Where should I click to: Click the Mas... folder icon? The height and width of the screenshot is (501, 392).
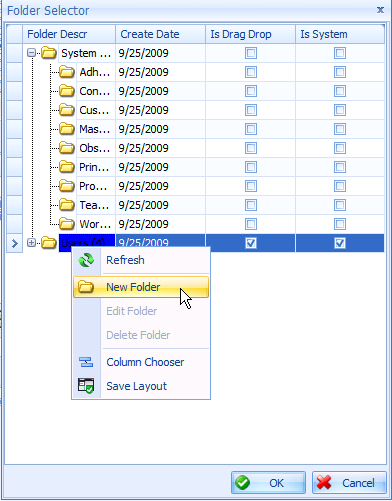67,129
